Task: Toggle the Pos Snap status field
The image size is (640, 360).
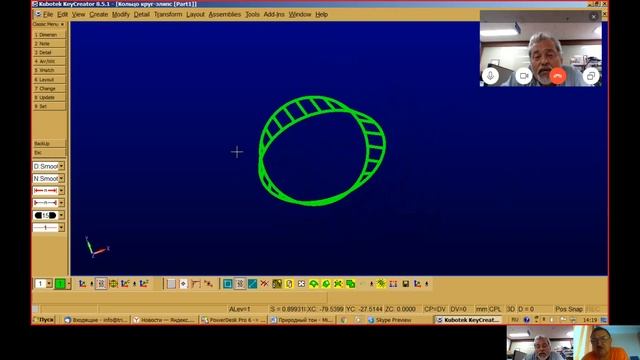Action: (x=569, y=309)
